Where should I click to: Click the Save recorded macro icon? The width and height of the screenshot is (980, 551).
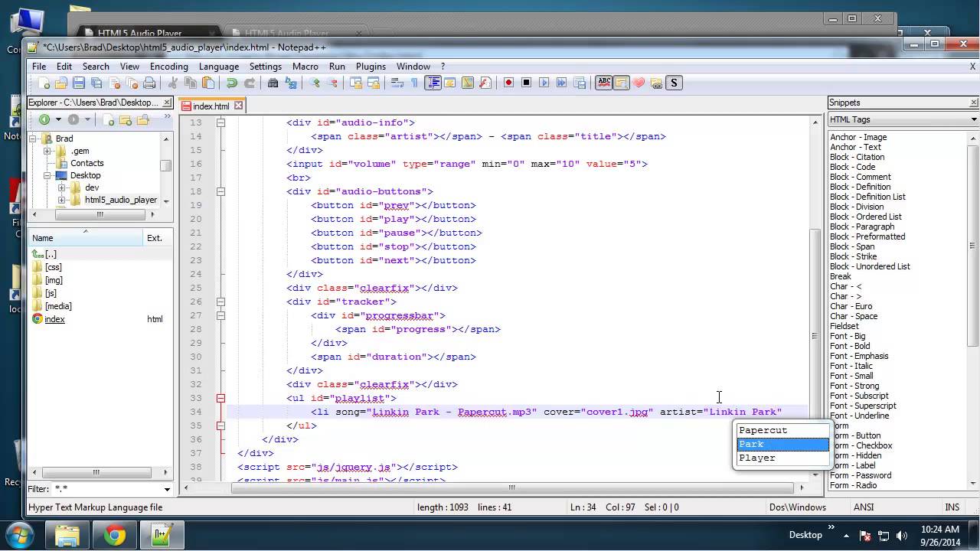pyautogui.click(x=579, y=83)
